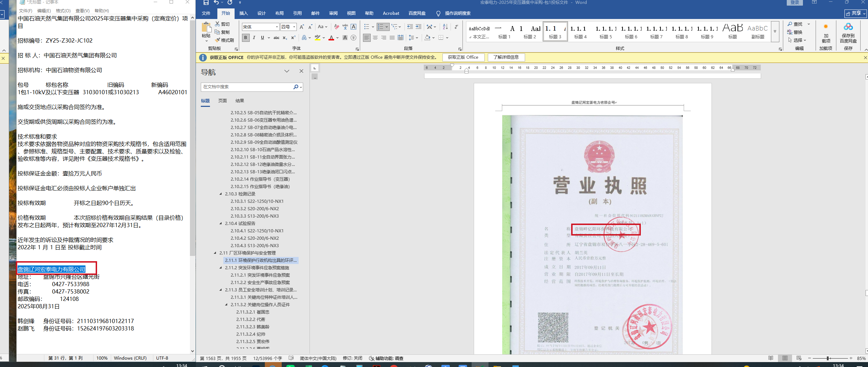Image resolution: width=868 pixels, height=367 pixels.
Task: Switch navigation pane to 页面 tab
Action: (x=222, y=101)
